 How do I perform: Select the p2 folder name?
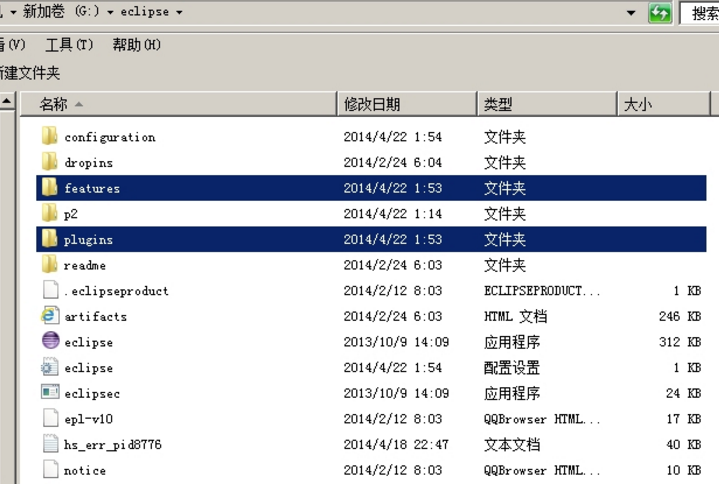point(71,214)
